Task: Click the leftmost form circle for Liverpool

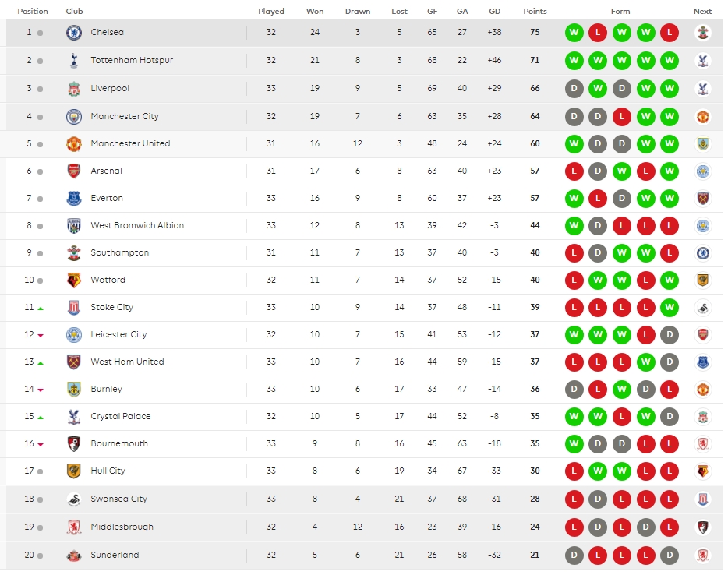Action: click(574, 89)
